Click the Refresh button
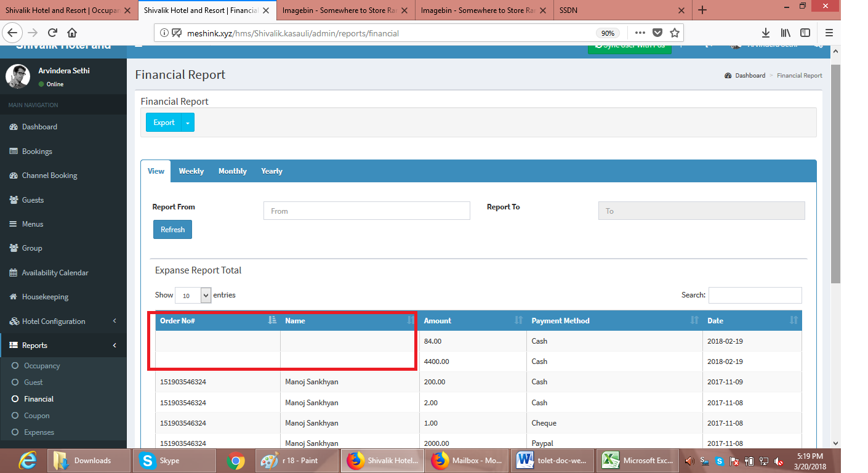Screen dimensions: 868x473 (172, 230)
